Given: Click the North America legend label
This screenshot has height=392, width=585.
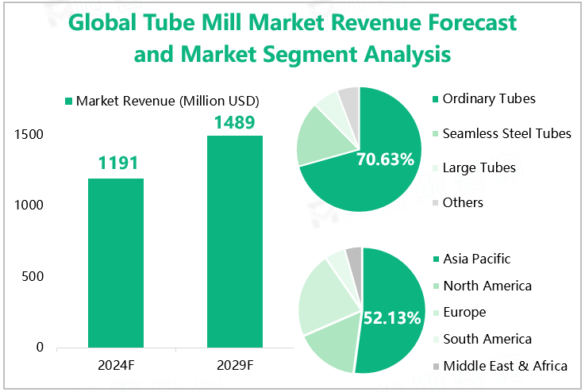Looking at the screenshot, I should pos(487,286).
